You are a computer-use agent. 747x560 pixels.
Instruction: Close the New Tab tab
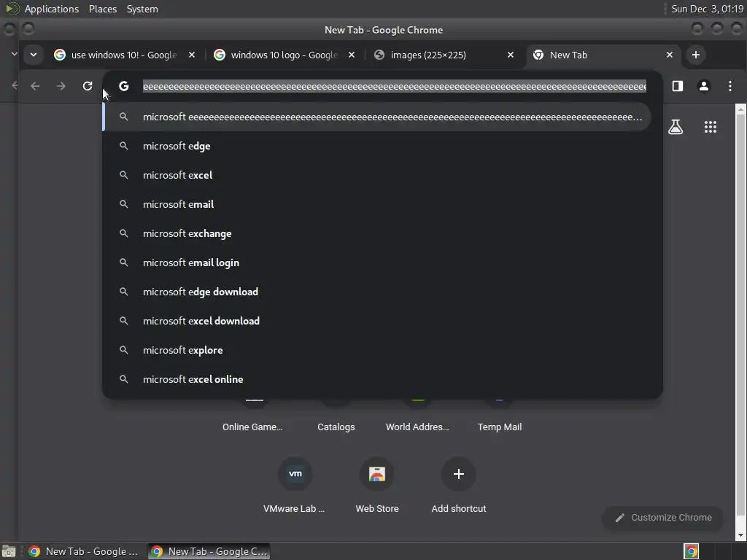pyautogui.click(x=670, y=55)
